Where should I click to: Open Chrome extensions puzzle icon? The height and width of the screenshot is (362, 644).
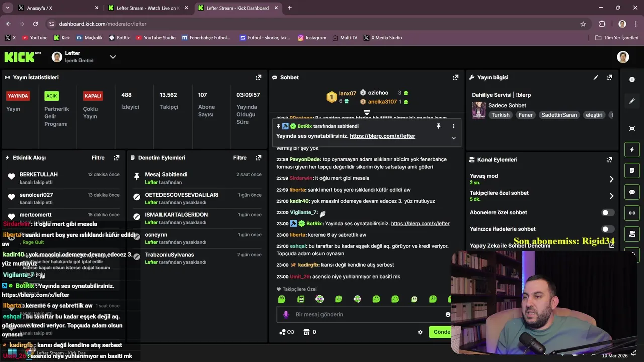pos(602,24)
